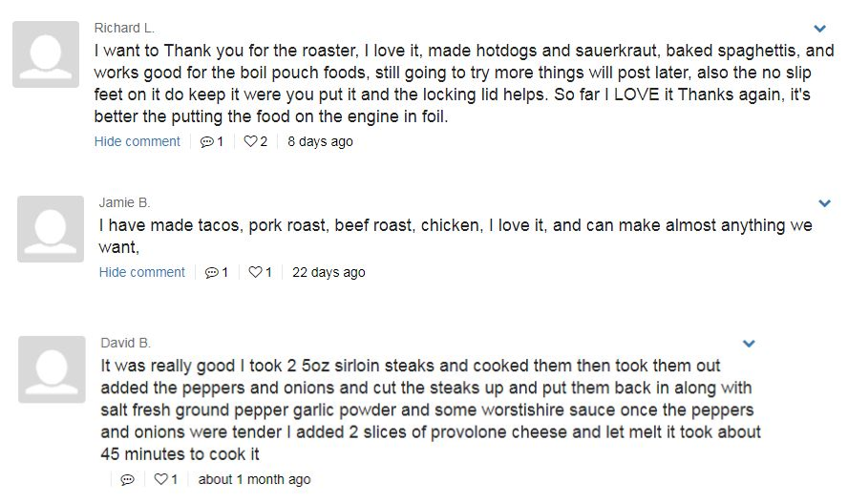
Task: Expand the chevron menu on David B.'s comment
Action: [x=749, y=344]
